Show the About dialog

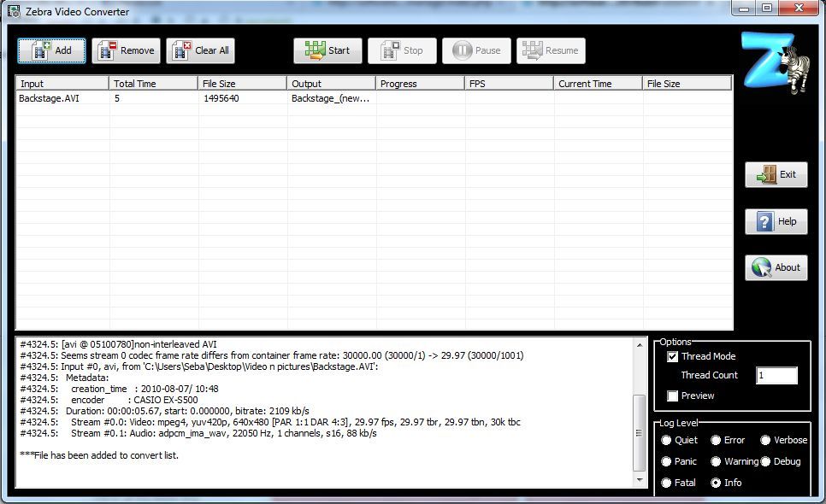776,267
